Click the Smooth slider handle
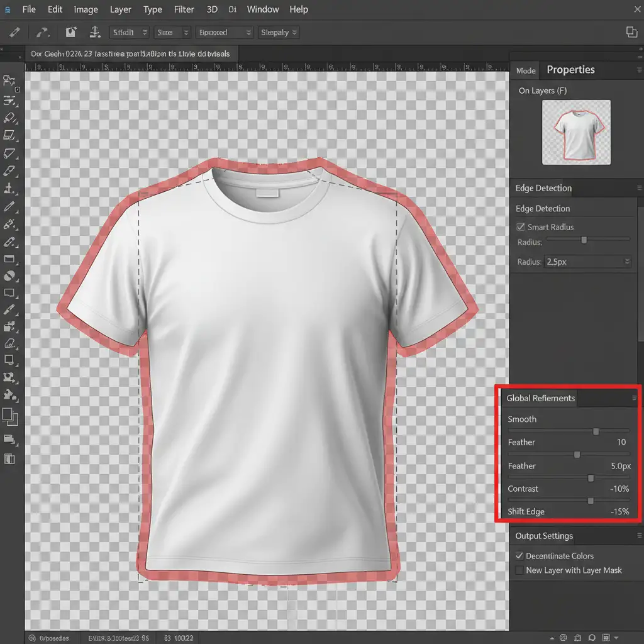This screenshot has width=644, height=644. (x=596, y=431)
